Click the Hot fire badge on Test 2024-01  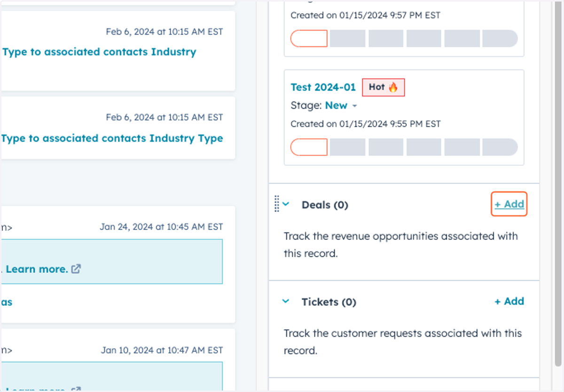click(x=383, y=87)
